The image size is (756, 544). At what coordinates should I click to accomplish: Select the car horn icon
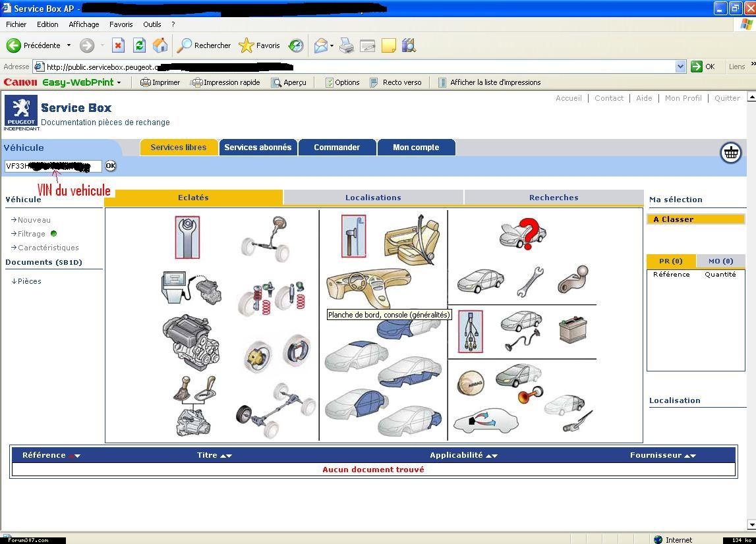(530, 394)
